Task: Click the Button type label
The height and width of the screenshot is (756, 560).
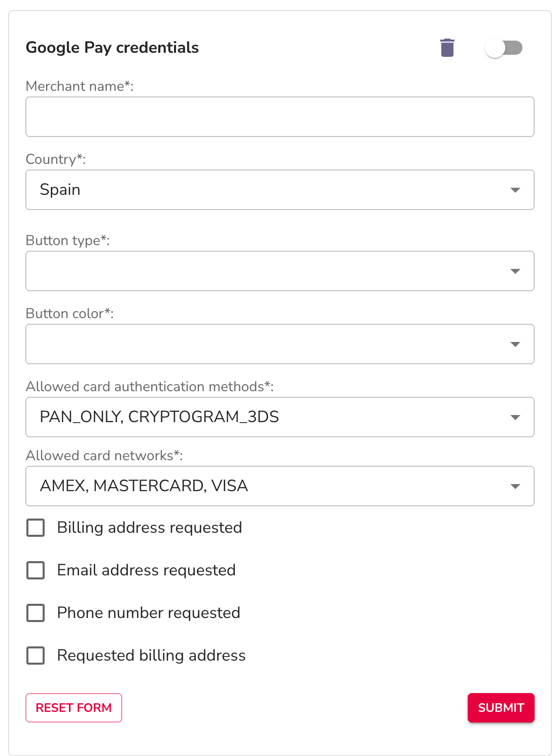Action: click(x=68, y=240)
